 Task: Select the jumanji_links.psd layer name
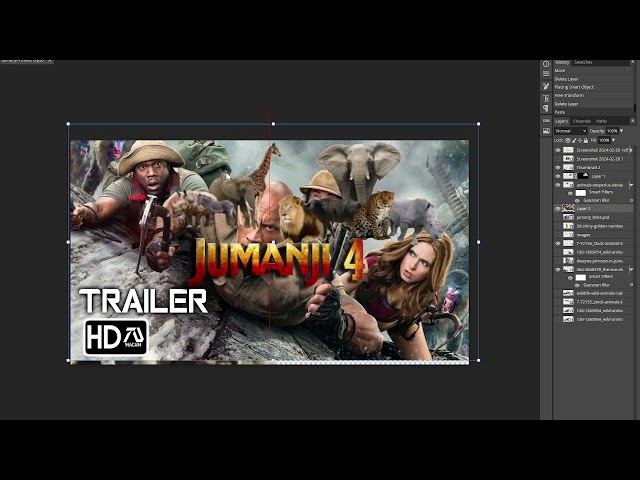point(593,218)
